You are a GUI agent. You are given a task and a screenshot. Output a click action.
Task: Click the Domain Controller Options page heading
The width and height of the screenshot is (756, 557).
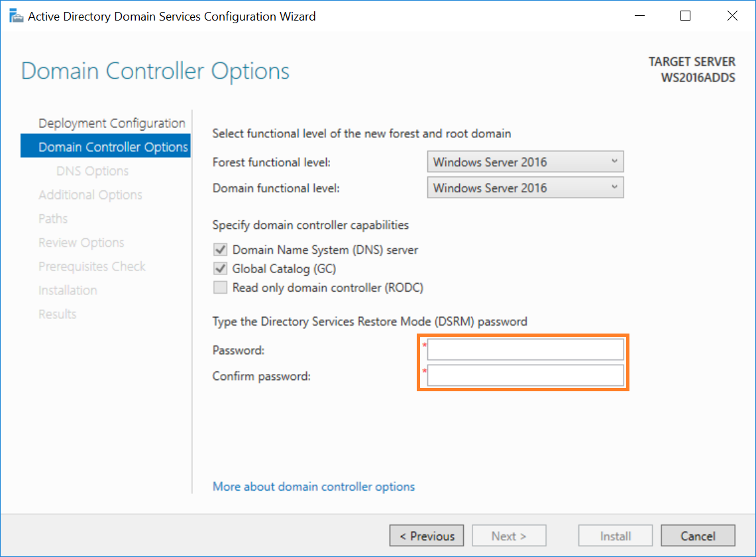pos(155,71)
